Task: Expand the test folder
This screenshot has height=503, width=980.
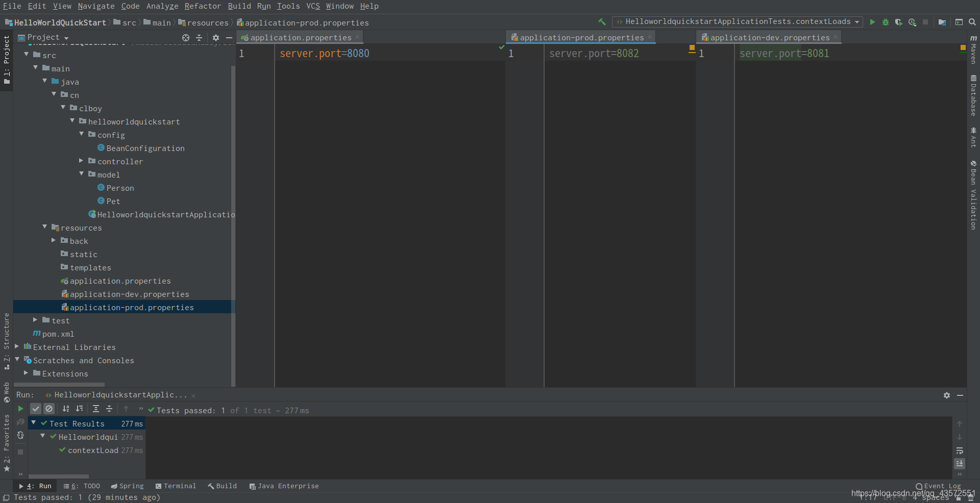Action: [35, 320]
